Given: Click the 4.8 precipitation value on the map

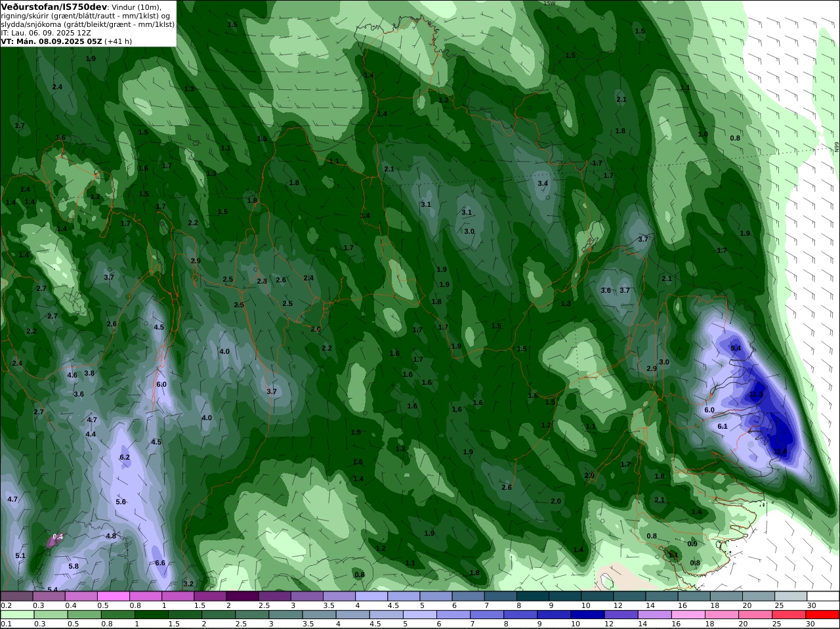Looking at the screenshot, I should (111, 536).
